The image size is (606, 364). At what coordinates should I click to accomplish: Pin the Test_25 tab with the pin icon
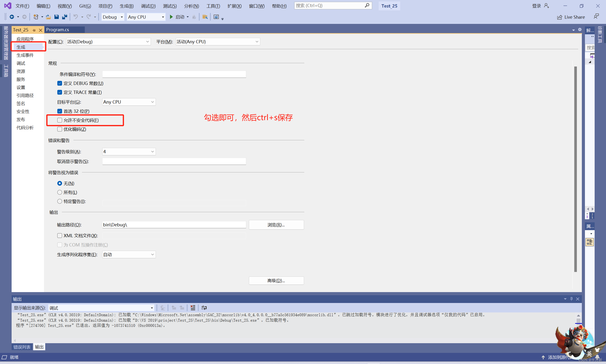point(34,30)
